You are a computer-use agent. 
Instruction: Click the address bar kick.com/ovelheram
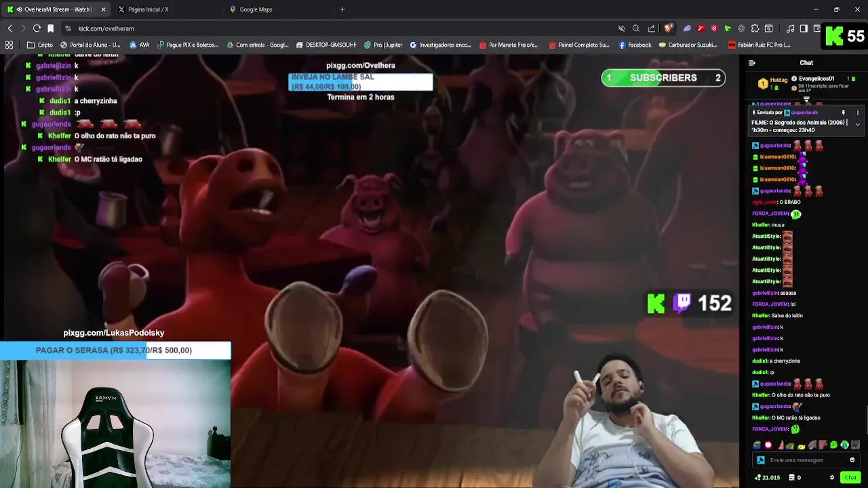pos(106,28)
